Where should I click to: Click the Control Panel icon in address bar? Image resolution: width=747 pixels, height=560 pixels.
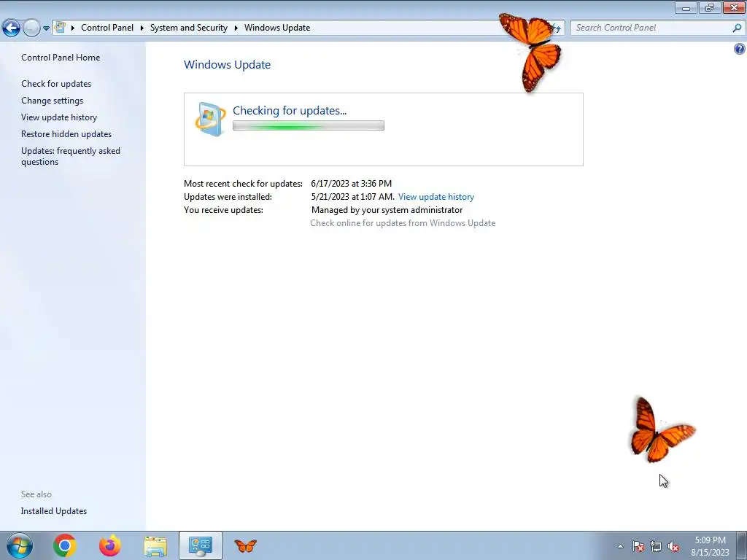click(60, 27)
